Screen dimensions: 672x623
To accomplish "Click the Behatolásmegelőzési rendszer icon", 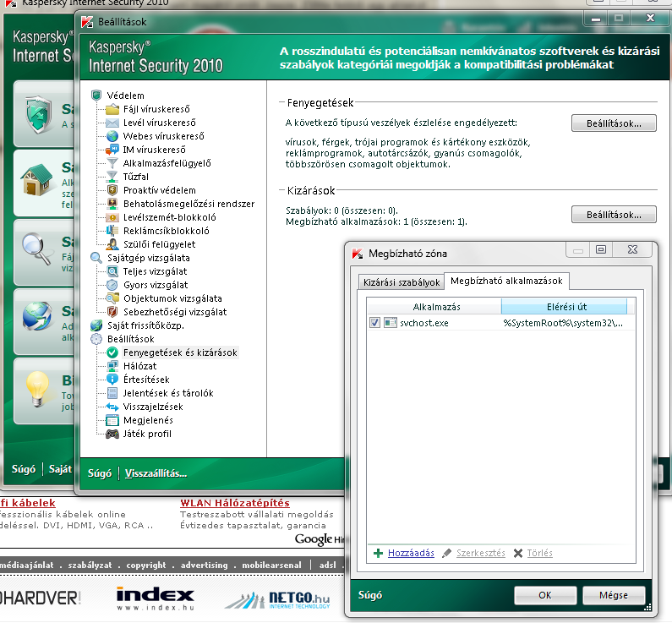I will click(112, 204).
